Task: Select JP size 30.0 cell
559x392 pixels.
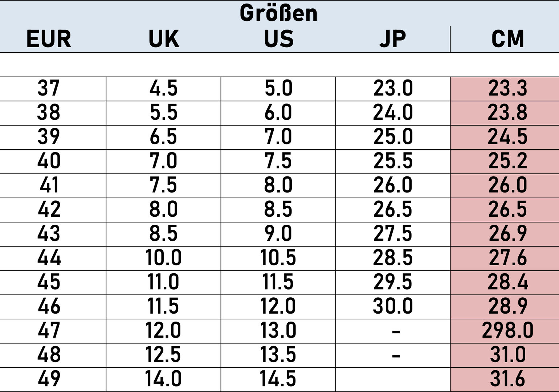Action: click(393, 307)
